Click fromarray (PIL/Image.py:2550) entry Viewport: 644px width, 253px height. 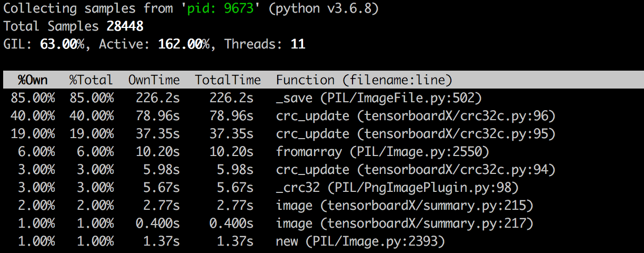click(383, 152)
